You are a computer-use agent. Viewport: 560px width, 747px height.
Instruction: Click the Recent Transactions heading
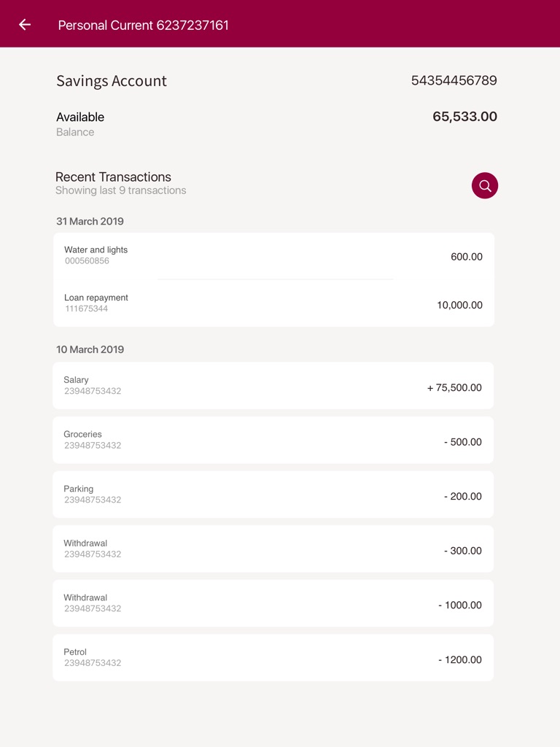point(113,177)
